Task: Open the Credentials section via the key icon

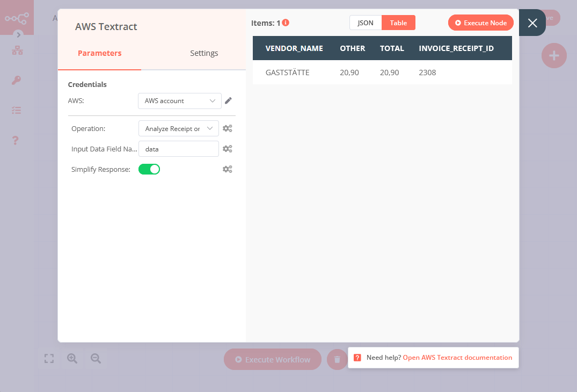Action: [16, 80]
